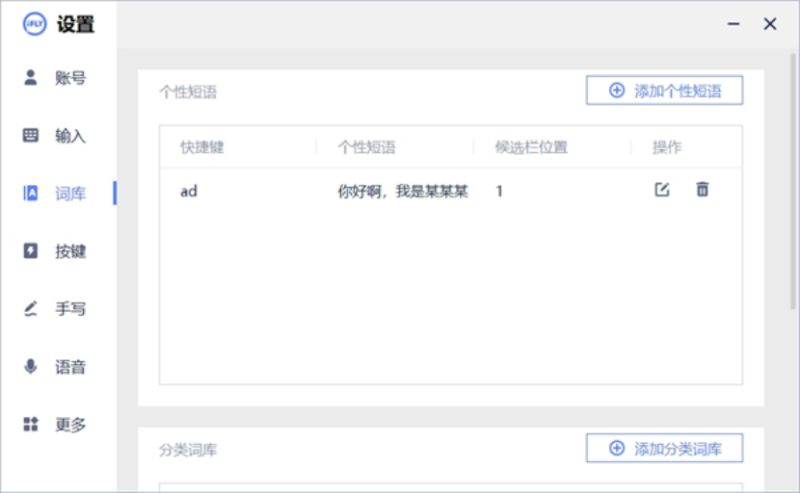Viewport: 800px width, 493px height.
Task: Select phrase text 你好啊，我是某某某
Action: [403, 191]
